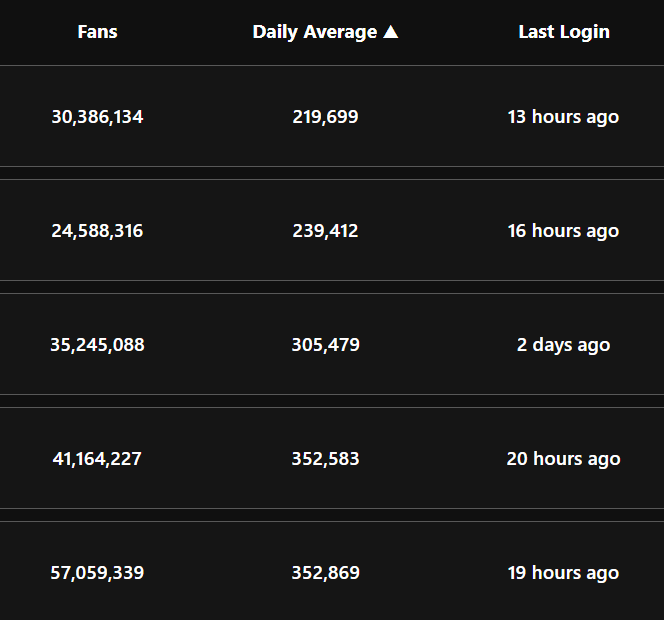Click the Daily Average column header
This screenshot has width=664, height=620.
[315, 32]
